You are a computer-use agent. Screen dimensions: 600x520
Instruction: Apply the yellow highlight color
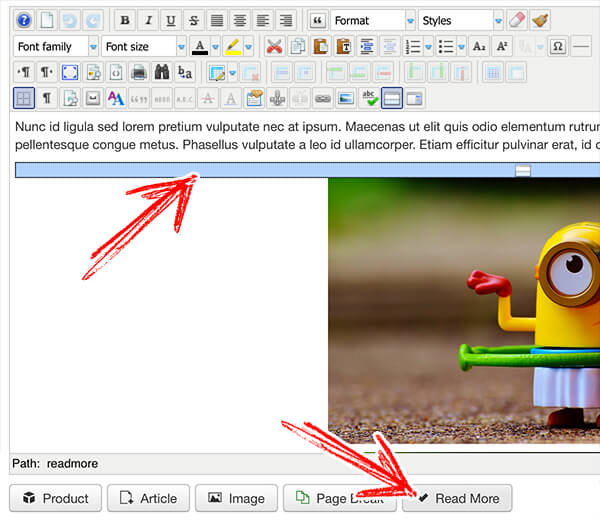pos(233,47)
